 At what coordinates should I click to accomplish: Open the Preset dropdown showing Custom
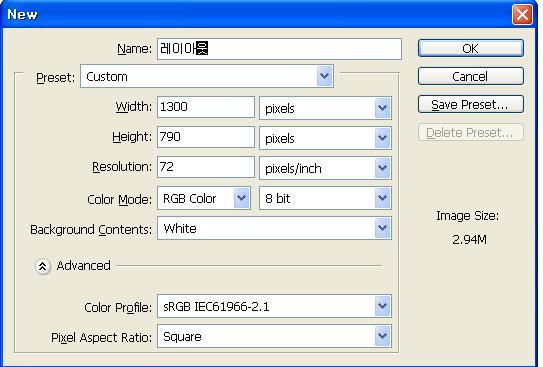(x=207, y=76)
